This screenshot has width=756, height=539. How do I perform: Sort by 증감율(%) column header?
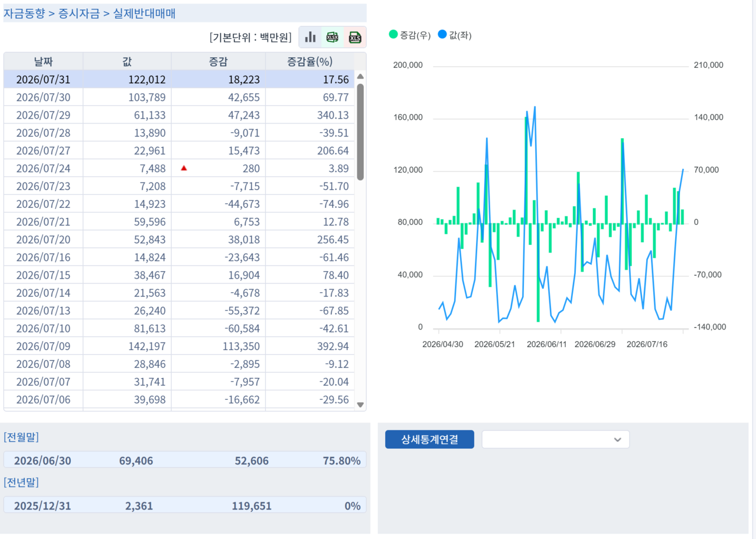click(x=310, y=61)
